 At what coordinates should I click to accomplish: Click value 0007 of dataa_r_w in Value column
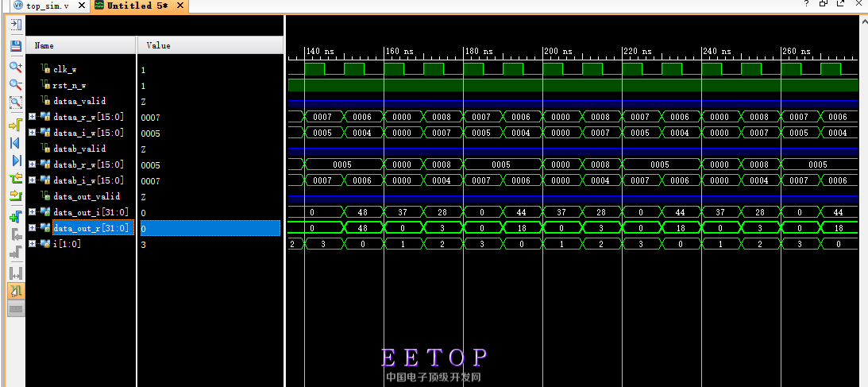coord(151,118)
